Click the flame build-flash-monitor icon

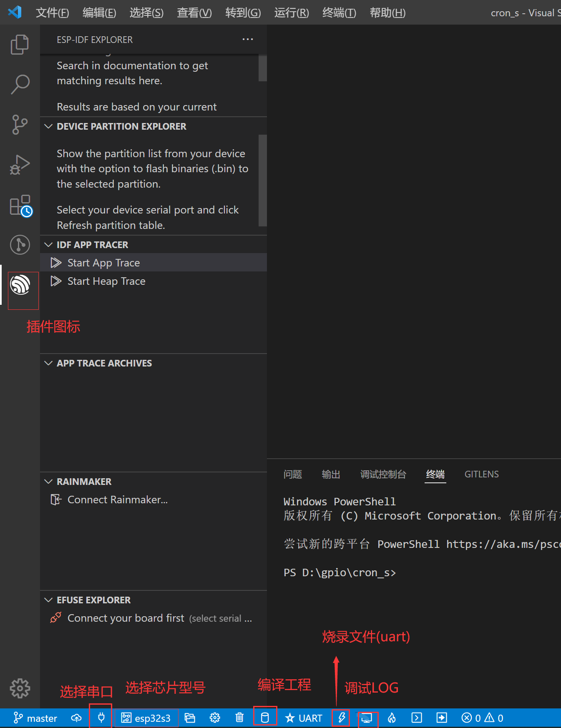click(392, 718)
